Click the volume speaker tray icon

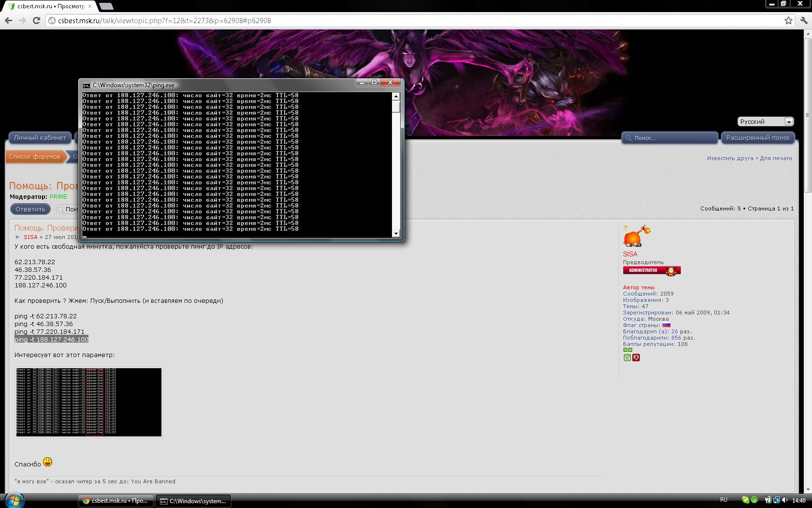click(784, 500)
